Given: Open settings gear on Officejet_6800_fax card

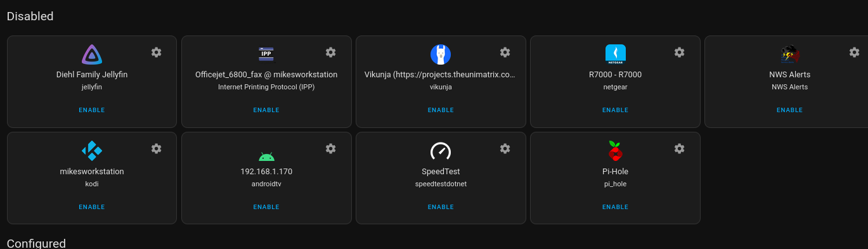Looking at the screenshot, I should 330,52.
